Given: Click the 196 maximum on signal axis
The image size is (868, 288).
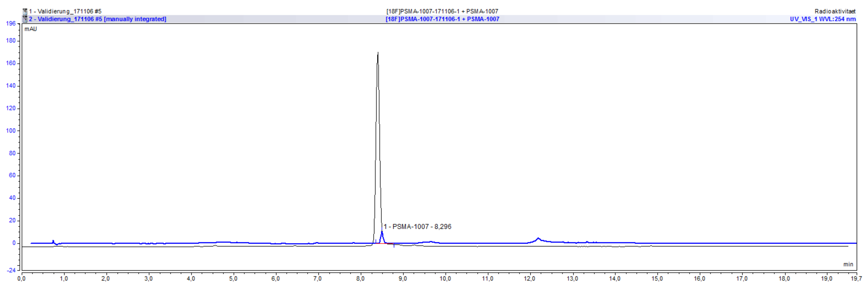Looking at the screenshot, I should (11, 24).
